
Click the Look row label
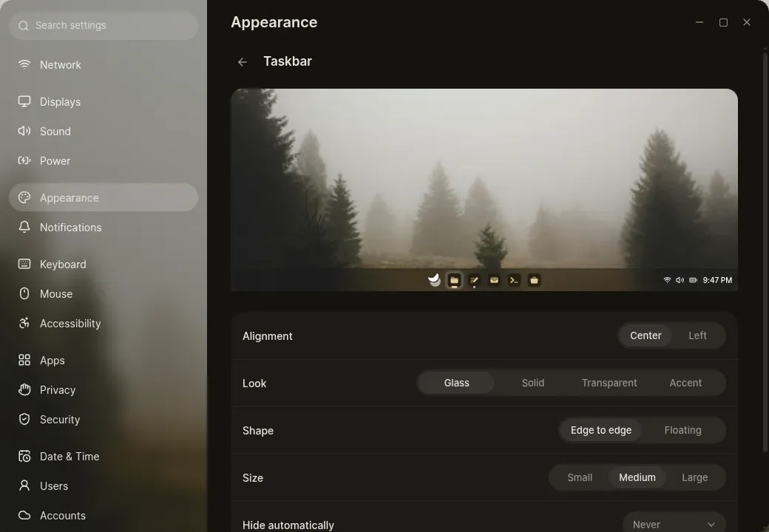click(x=254, y=383)
